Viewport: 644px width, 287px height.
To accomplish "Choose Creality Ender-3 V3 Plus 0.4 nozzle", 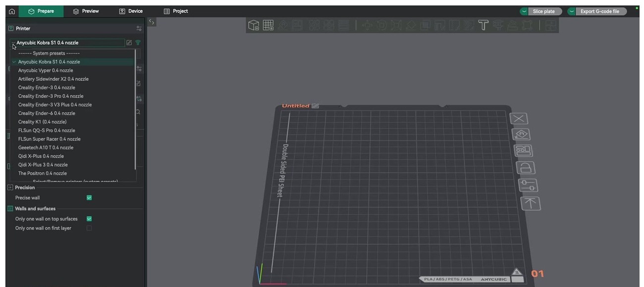I will point(72,105).
